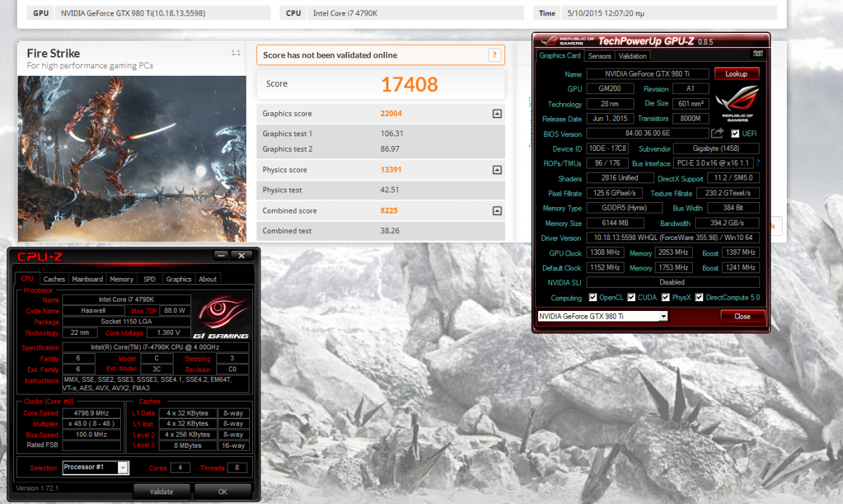Image resolution: width=843 pixels, height=504 pixels.
Task: Click the Republic of Gamers logo in GPU-Z
Action: [737, 102]
